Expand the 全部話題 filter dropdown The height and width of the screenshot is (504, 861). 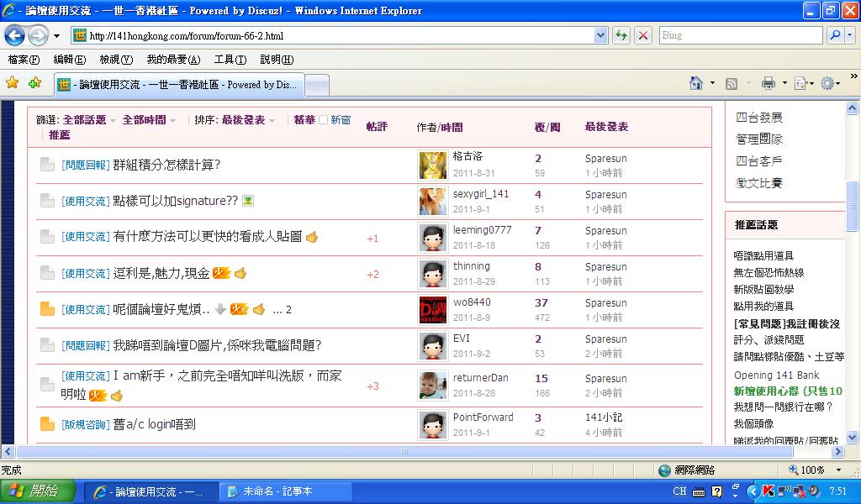tap(89, 120)
